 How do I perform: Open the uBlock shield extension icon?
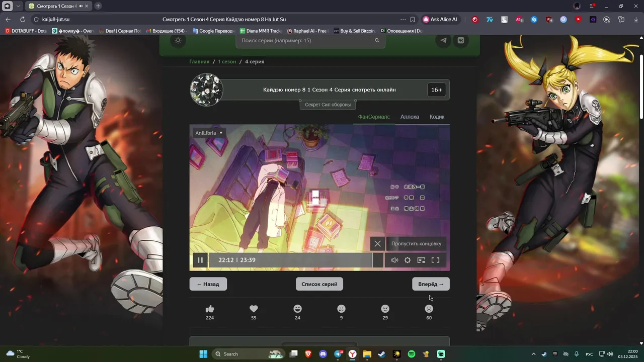click(x=549, y=19)
